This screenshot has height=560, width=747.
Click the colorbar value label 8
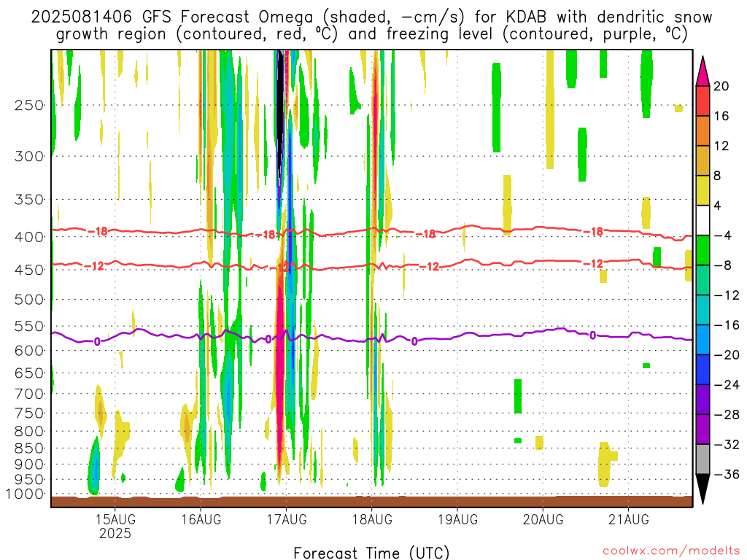718,176
